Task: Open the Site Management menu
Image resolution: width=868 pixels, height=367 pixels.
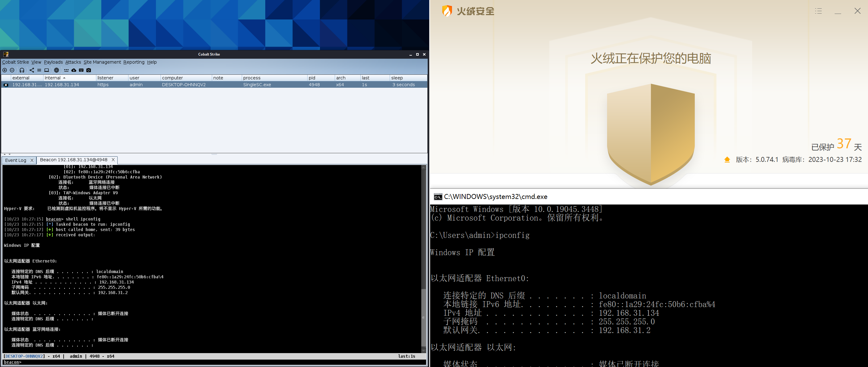Action: pos(102,62)
